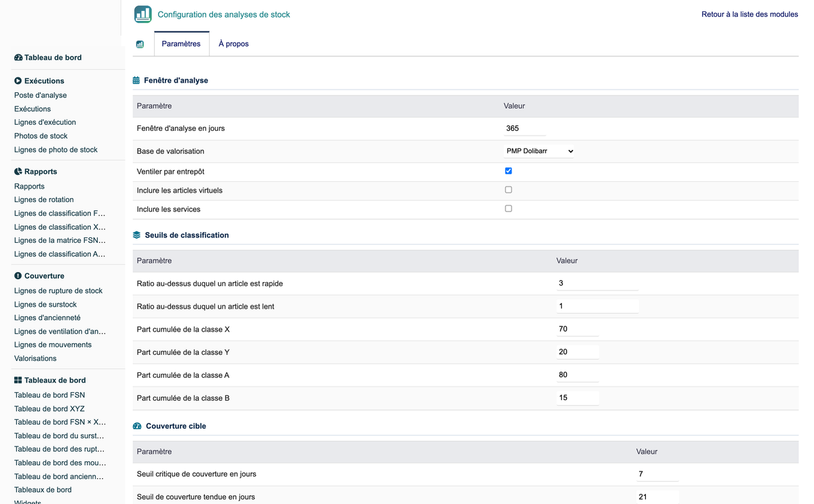Open the Rapports section heading

(x=41, y=172)
